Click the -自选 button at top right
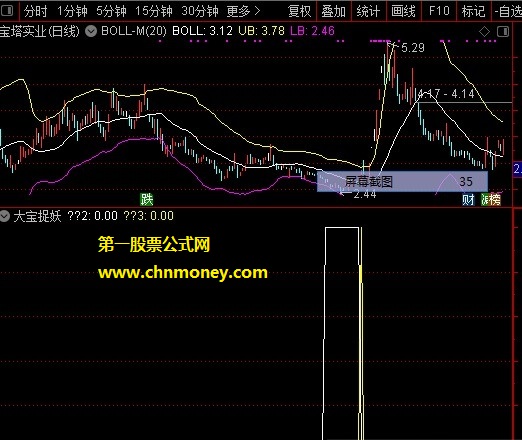The height and width of the screenshot is (440, 522). point(508,11)
